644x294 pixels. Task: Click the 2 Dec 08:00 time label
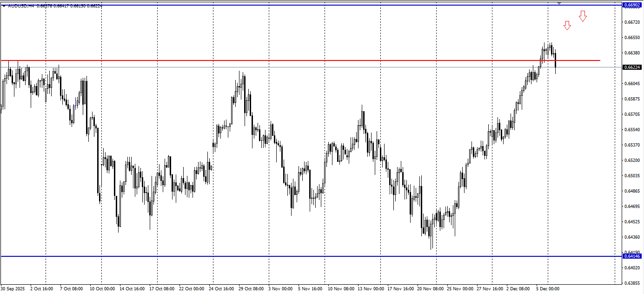(518, 289)
